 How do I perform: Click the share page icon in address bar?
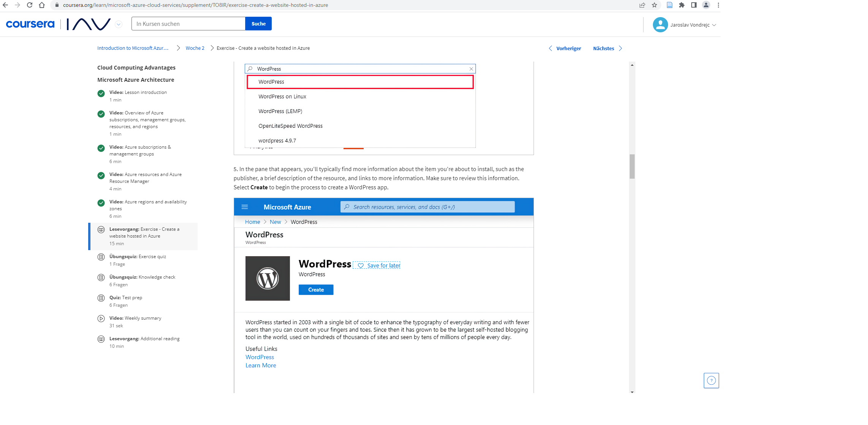pos(642,5)
